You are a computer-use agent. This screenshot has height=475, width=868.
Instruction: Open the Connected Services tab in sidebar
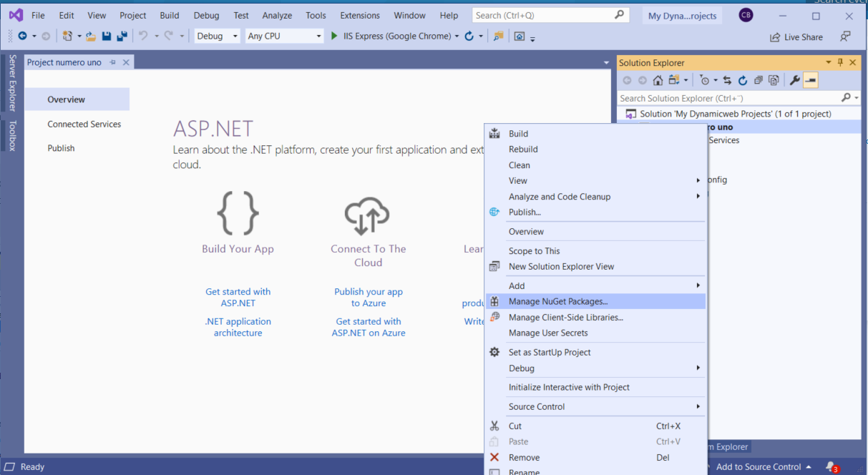[84, 124]
